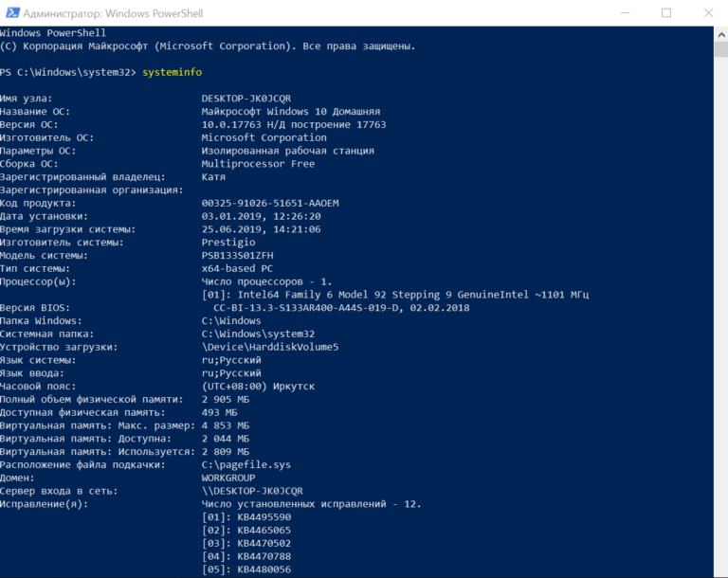Image resolution: width=728 pixels, height=578 pixels.
Task: Click the system model PSB133S01ZFH
Action: click(237, 256)
